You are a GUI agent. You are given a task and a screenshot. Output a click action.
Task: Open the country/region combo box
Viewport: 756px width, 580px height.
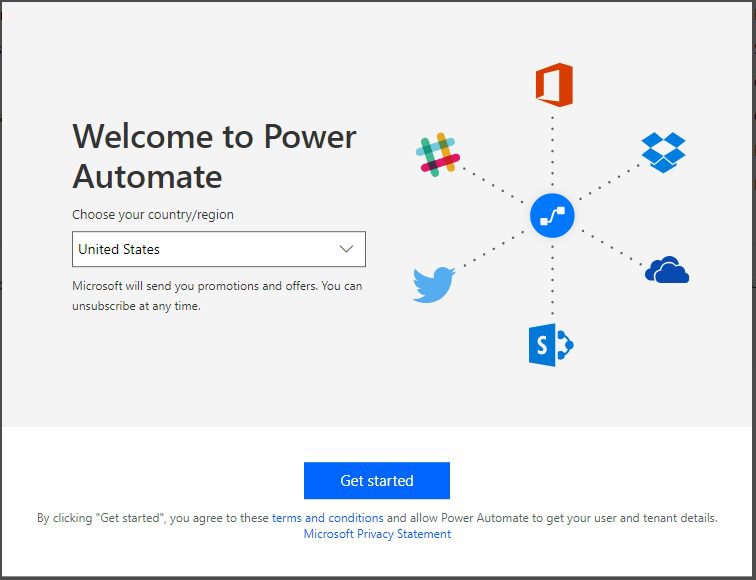point(218,249)
